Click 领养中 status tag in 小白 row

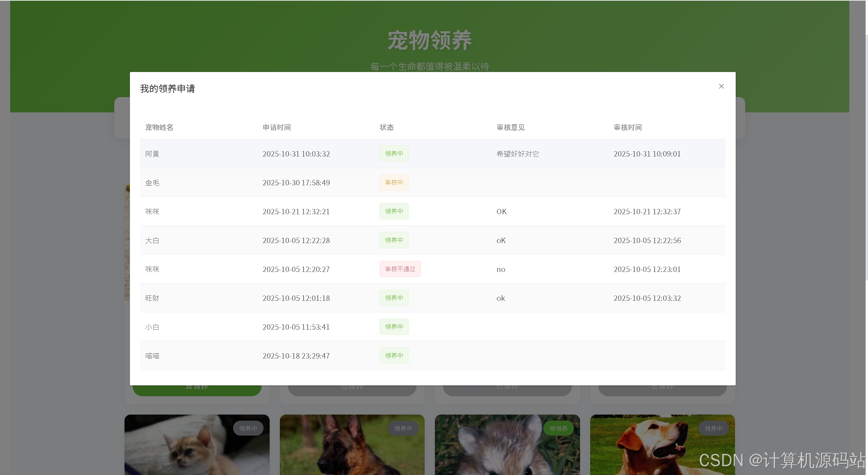394,327
